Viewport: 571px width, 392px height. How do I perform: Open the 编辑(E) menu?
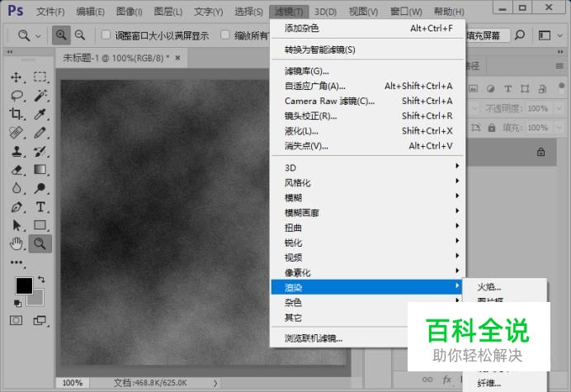90,12
